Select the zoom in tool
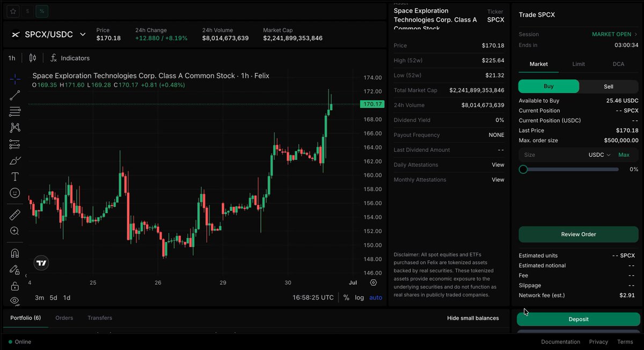This screenshot has height=350, width=644. [15, 231]
